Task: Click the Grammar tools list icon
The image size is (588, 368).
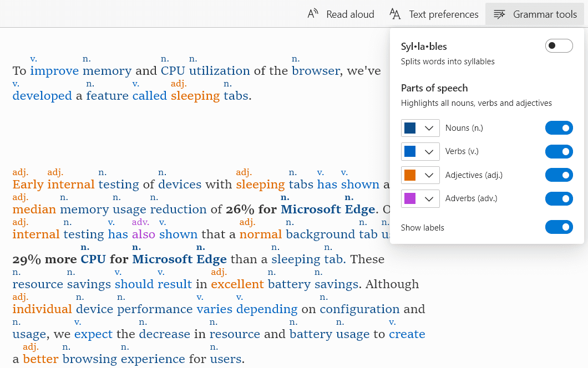Action: click(x=499, y=14)
